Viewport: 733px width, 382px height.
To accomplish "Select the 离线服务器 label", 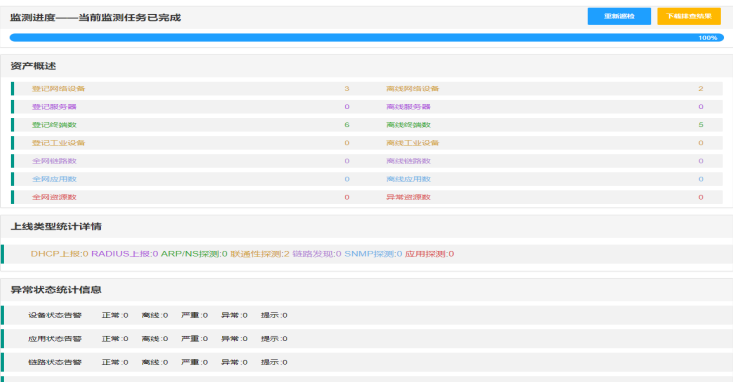I will tap(408, 107).
